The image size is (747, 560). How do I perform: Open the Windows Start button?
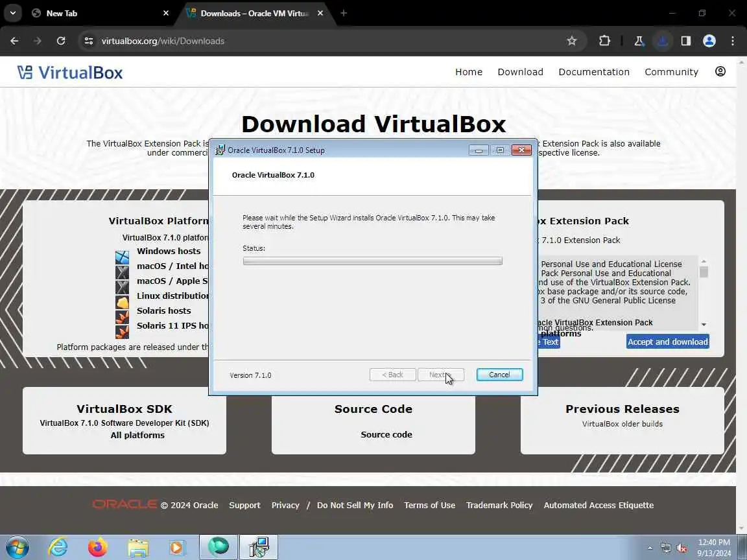click(17, 548)
